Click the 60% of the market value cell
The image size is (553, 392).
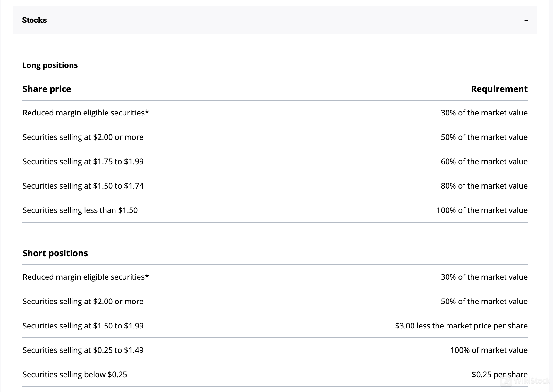coord(484,161)
